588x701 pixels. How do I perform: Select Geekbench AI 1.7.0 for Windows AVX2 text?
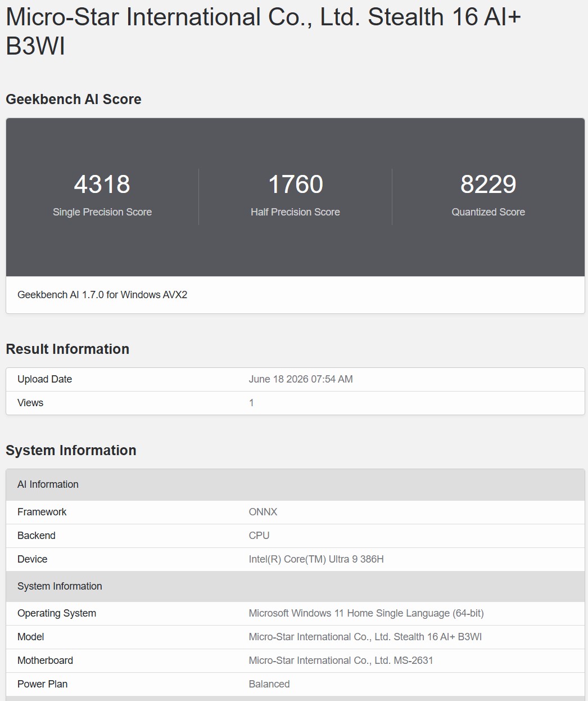click(102, 295)
